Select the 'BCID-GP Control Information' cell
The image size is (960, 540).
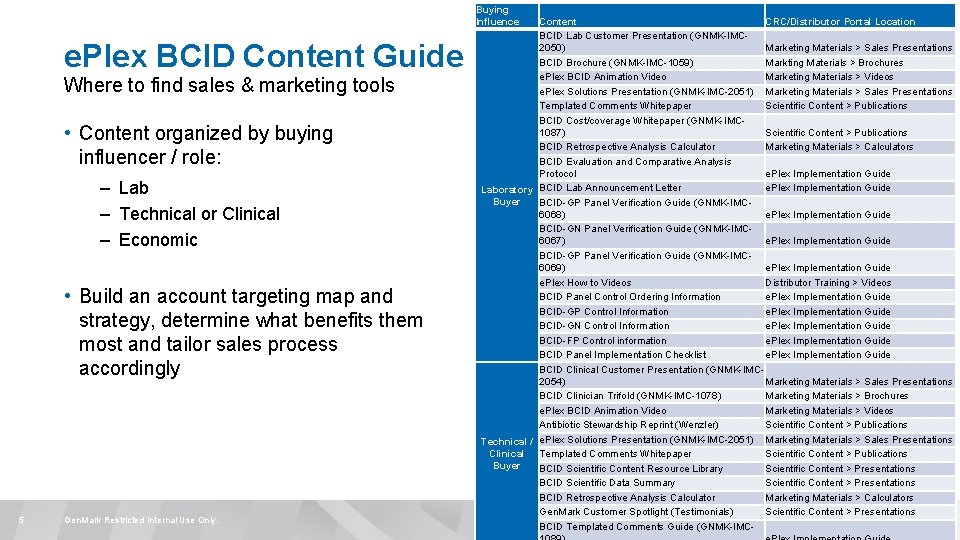click(651, 312)
